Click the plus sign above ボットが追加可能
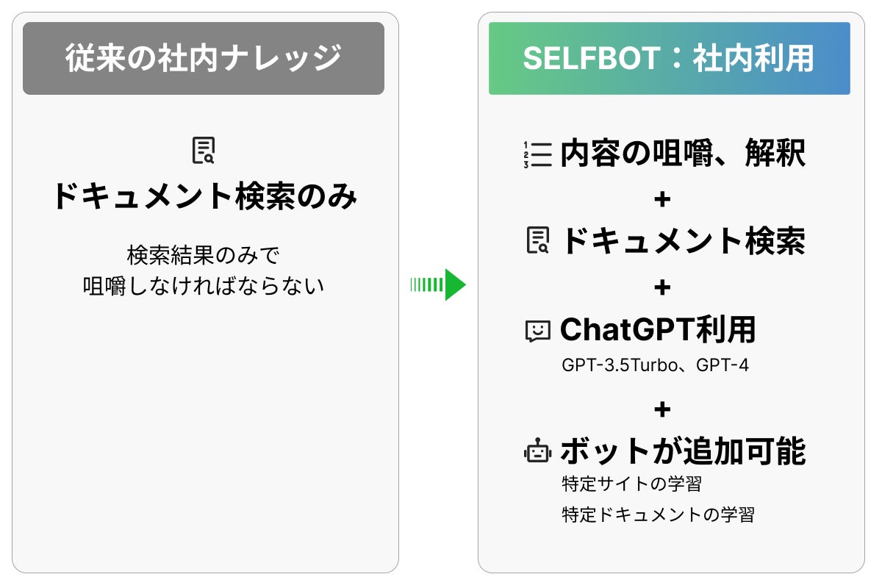 point(662,409)
